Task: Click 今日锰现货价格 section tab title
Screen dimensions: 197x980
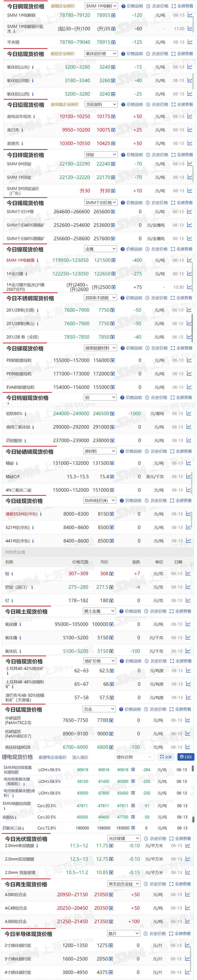Action: pos(24,709)
